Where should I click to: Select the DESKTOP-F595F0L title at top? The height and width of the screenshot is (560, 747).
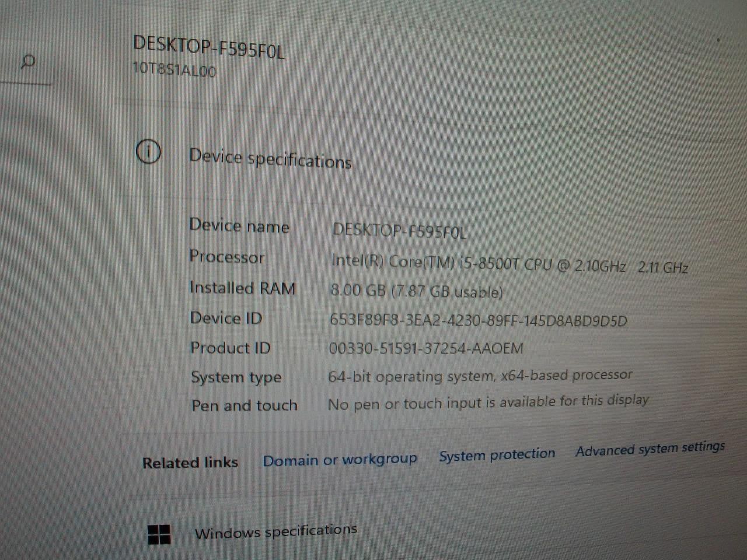click(209, 47)
